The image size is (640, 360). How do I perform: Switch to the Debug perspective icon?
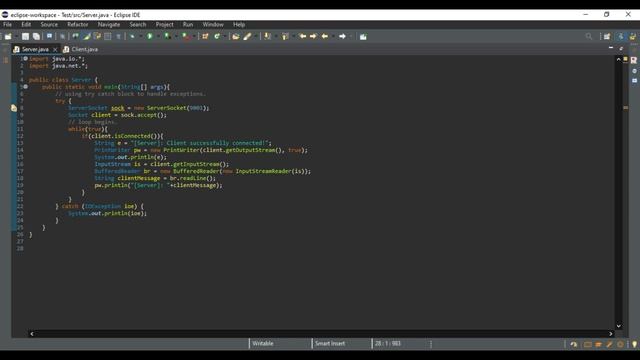click(633, 37)
